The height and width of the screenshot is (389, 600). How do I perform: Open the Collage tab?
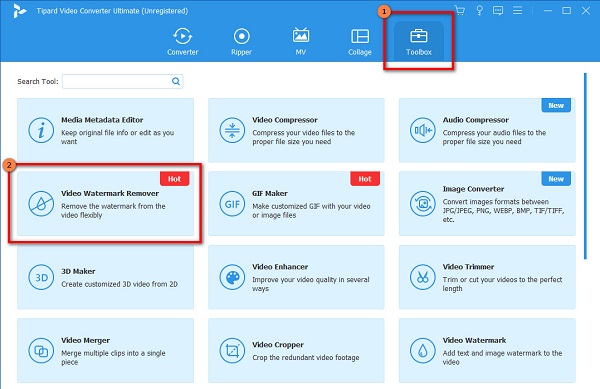point(360,42)
